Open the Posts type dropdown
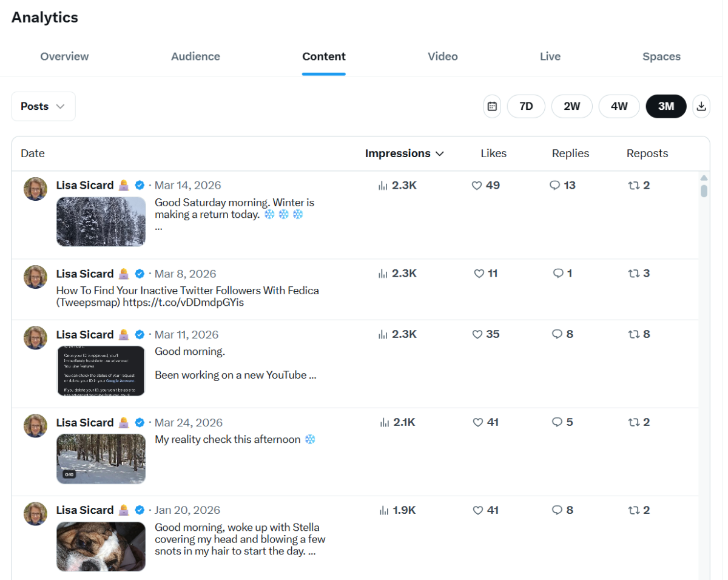The image size is (728, 580). coord(43,106)
